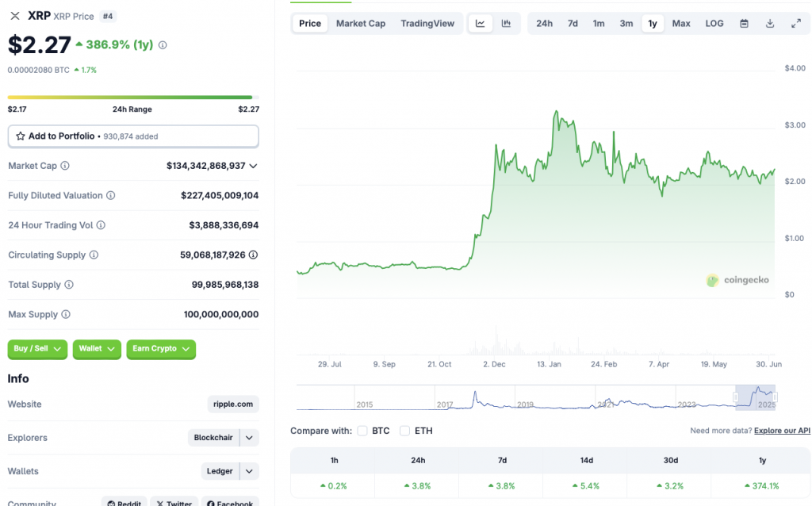812x506 pixels.
Task: Switch to the Market Cap tab
Action: tap(361, 23)
